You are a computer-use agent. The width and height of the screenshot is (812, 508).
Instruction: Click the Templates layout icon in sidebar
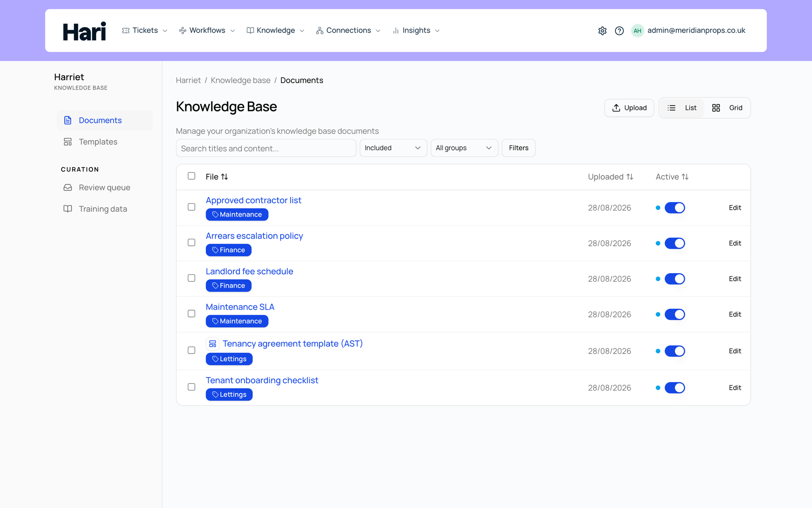click(x=68, y=142)
